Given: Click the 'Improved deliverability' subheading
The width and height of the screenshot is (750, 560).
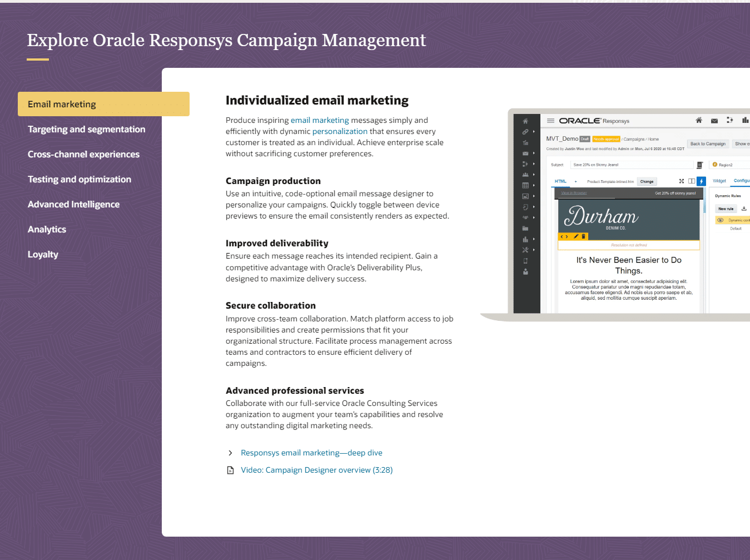Looking at the screenshot, I should click(277, 243).
